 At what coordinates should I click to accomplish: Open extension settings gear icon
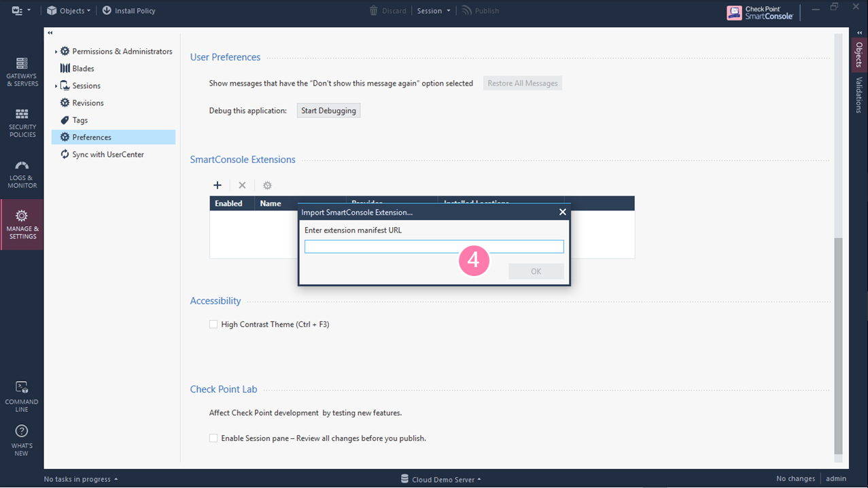click(x=267, y=186)
